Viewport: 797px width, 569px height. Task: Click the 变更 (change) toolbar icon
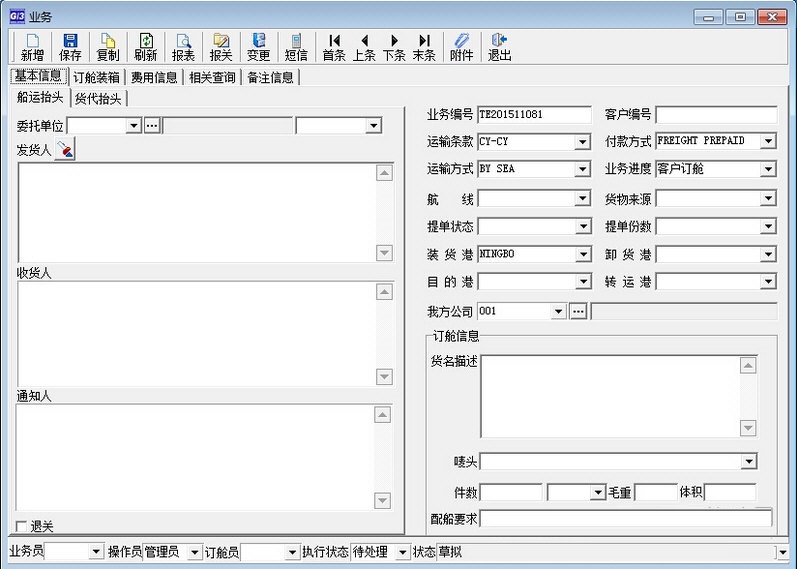coord(259,47)
